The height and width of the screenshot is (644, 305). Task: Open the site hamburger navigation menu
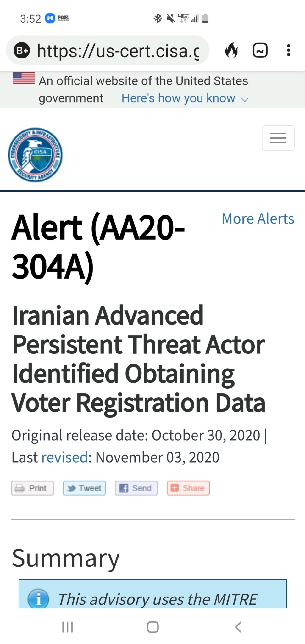(x=278, y=138)
